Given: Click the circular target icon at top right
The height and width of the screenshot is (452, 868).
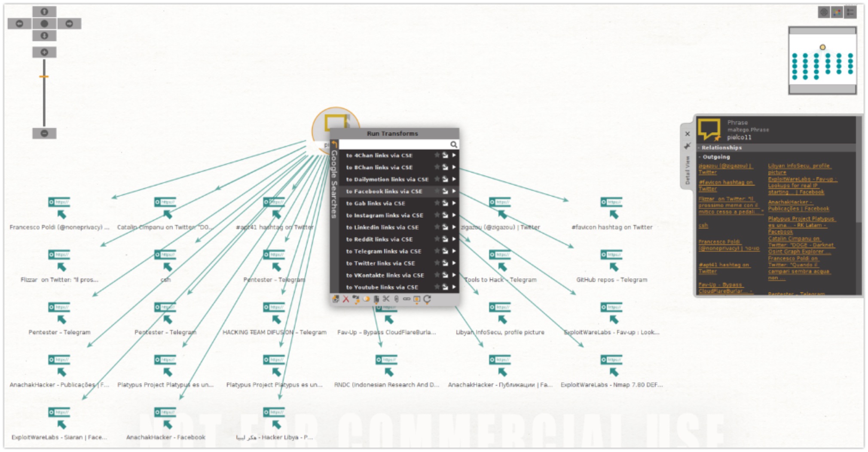Looking at the screenshot, I should (823, 12).
